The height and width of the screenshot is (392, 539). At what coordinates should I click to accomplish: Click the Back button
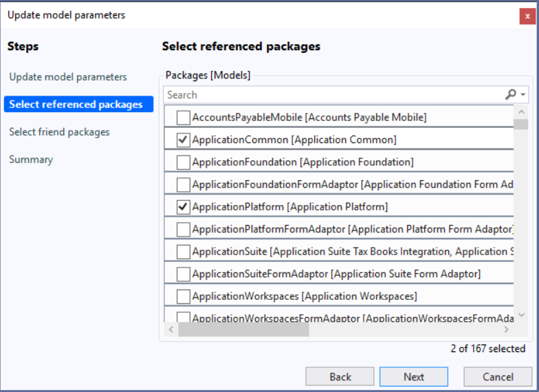pyautogui.click(x=340, y=377)
